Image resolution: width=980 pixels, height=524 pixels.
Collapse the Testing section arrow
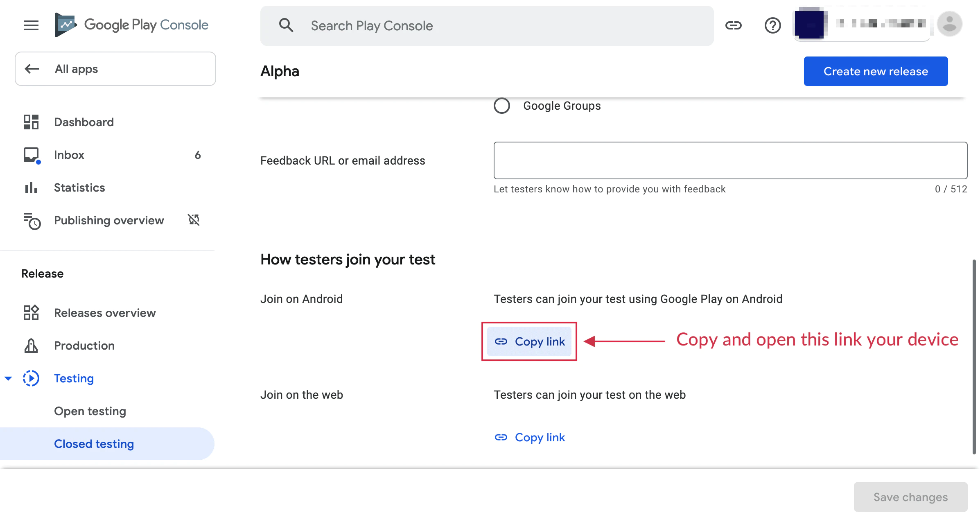(x=8, y=378)
